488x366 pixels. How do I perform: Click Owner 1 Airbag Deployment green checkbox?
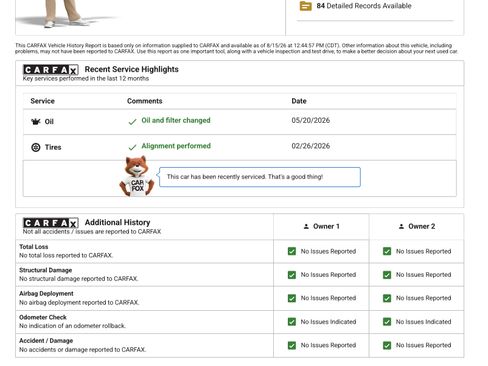coord(292,298)
